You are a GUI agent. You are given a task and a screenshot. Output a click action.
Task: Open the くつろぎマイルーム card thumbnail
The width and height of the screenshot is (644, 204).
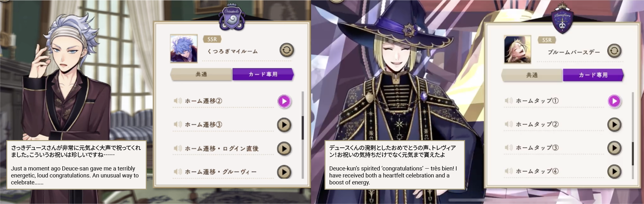[184, 48]
